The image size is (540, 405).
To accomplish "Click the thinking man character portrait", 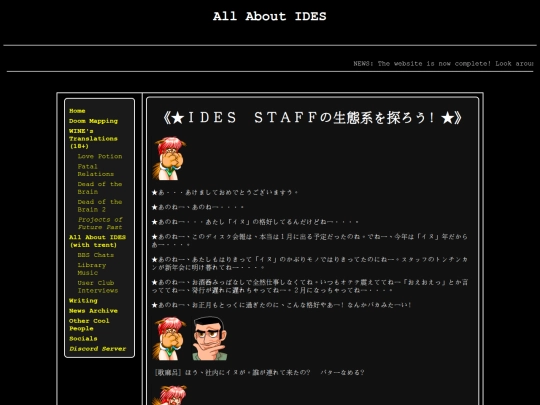I will click(x=209, y=338).
